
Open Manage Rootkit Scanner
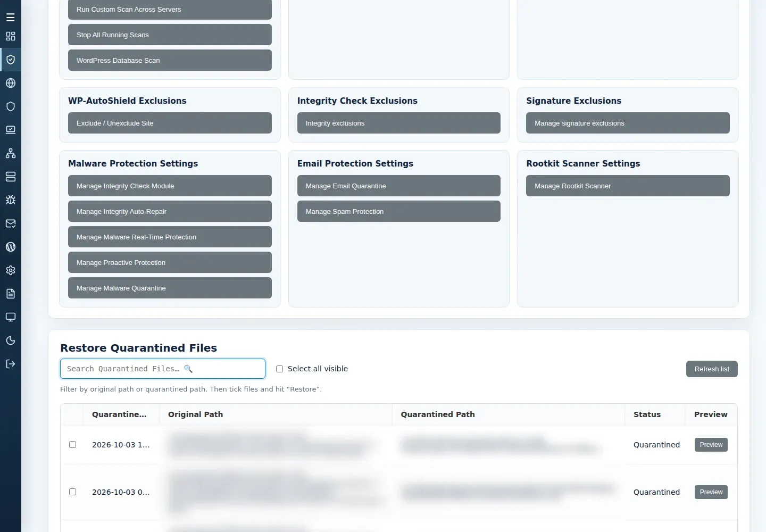coord(628,186)
